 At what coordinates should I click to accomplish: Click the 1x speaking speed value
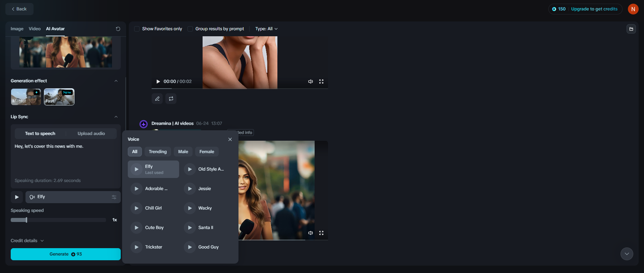tap(115, 220)
